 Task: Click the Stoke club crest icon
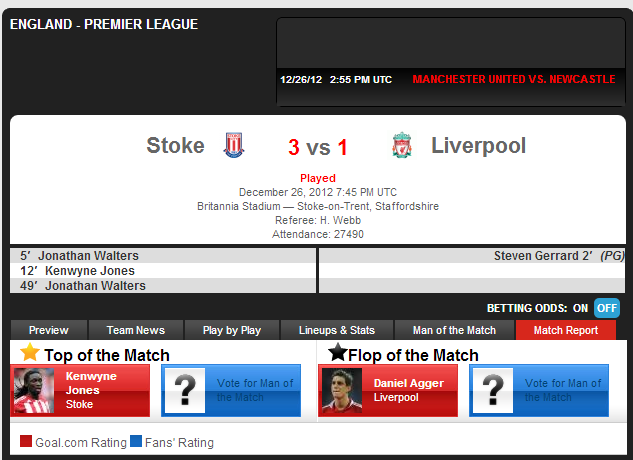tap(234, 145)
